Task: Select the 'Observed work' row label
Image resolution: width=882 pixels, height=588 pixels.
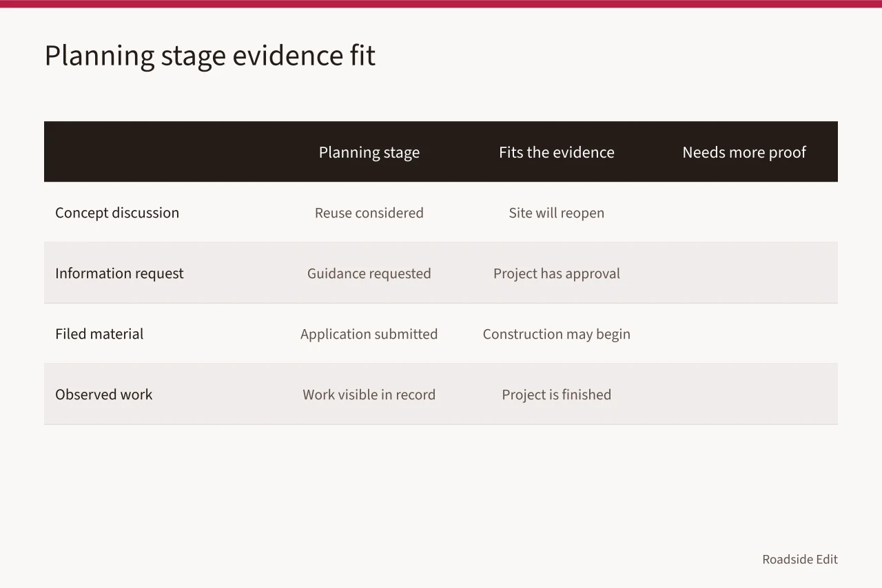Action: (104, 395)
